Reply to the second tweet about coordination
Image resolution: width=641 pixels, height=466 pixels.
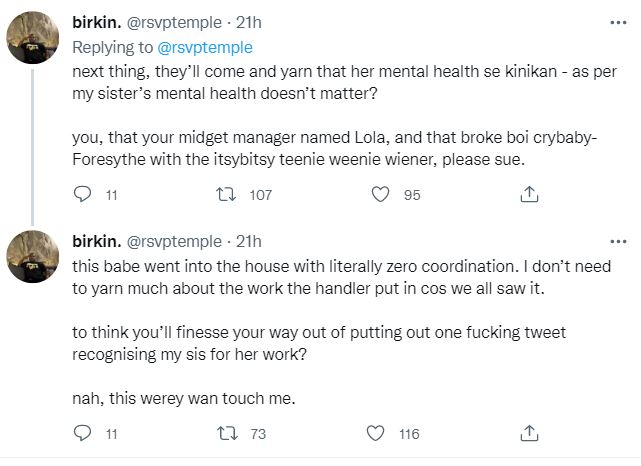click(x=84, y=433)
